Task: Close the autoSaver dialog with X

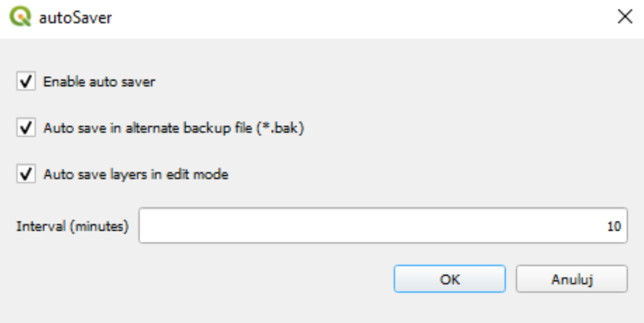Action: click(x=625, y=17)
